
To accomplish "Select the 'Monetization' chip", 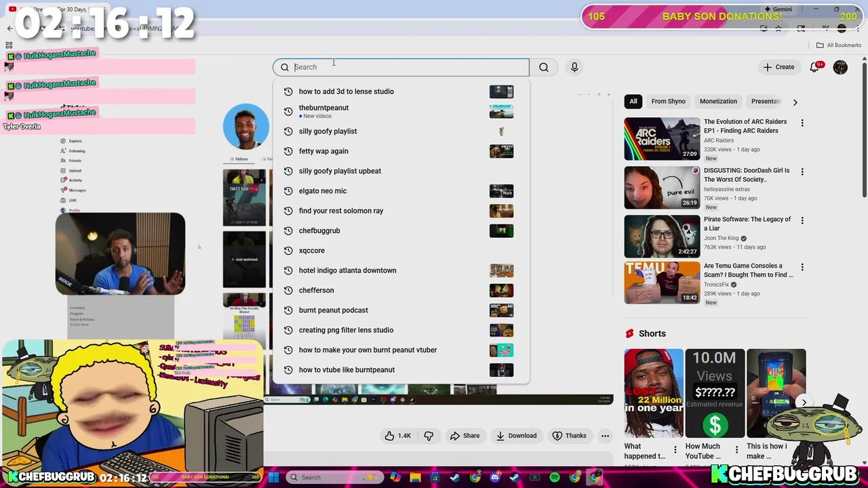I will click(718, 102).
